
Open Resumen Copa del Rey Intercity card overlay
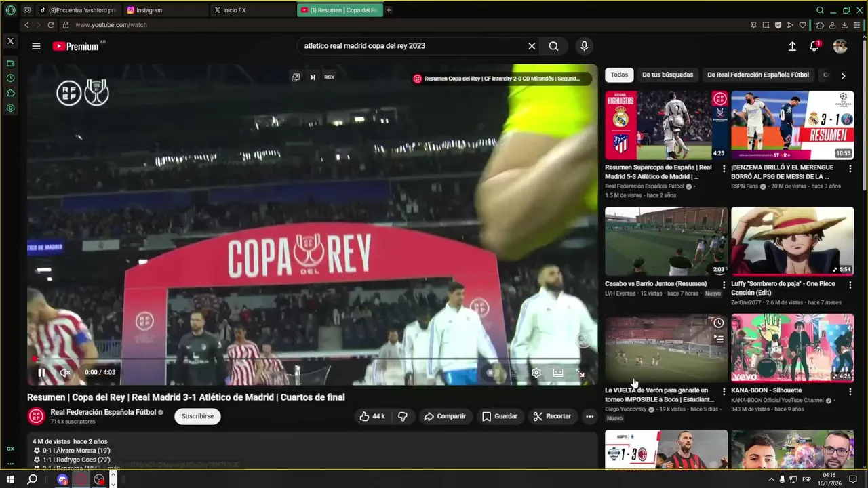click(502, 79)
